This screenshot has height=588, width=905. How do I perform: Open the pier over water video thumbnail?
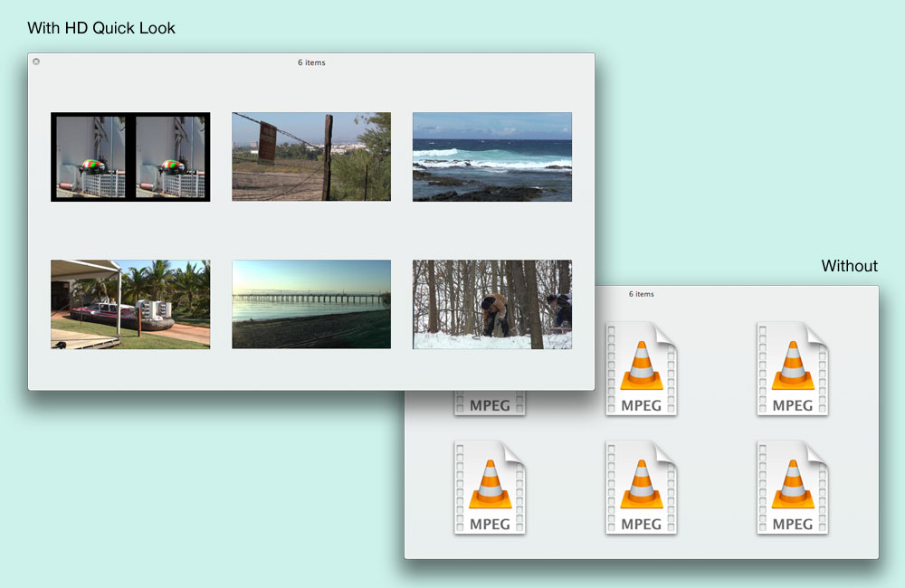tap(311, 304)
